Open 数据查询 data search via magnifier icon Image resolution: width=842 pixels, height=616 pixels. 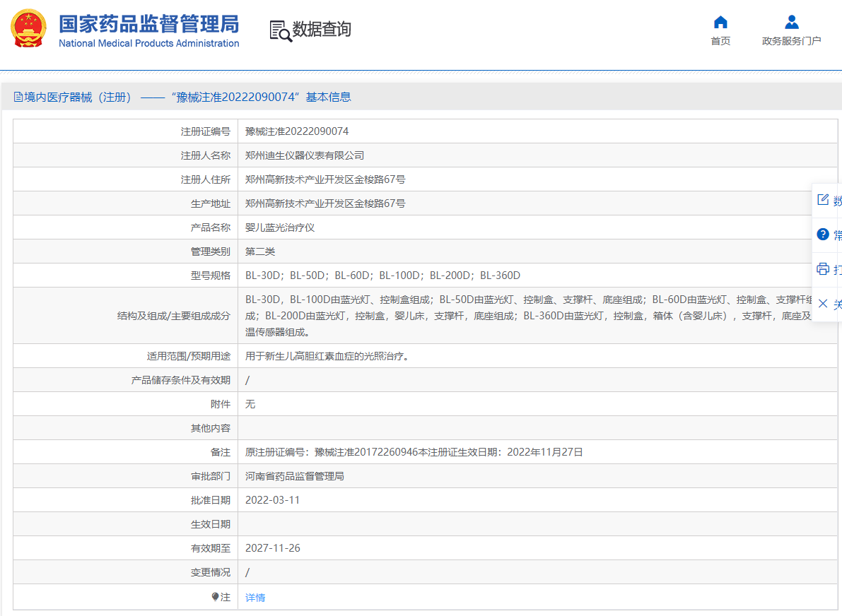coord(279,30)
